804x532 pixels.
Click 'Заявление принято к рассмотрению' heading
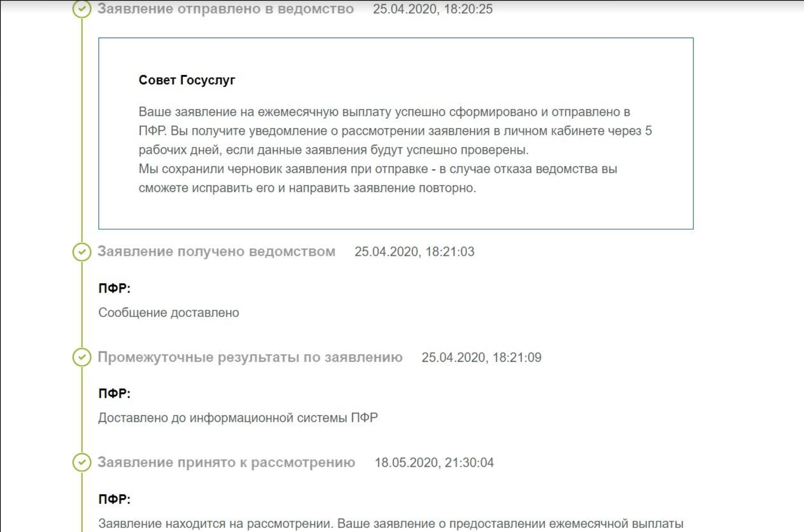tap(226, 462)
